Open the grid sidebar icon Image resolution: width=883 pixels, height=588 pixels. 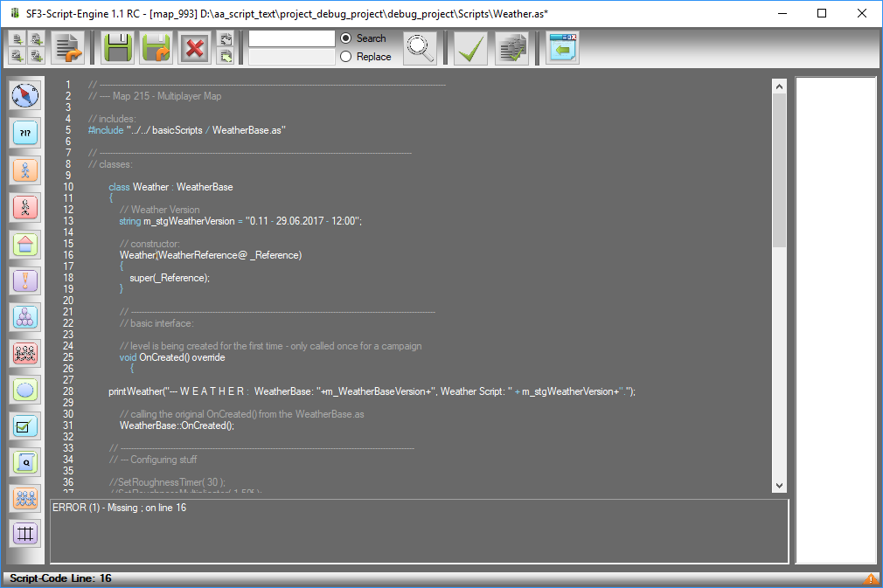tap(25, 534)
